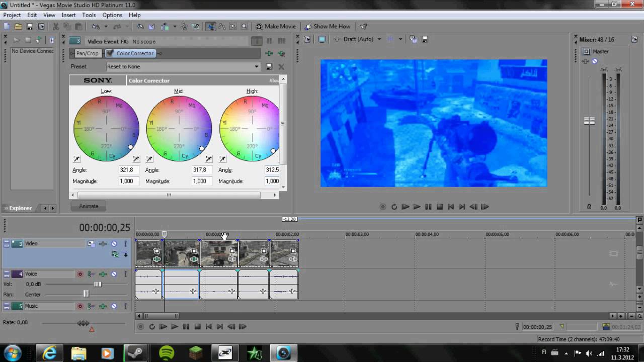Toggle preview on external monitor icon
Screen dimensions: 644x362
click(322, 39)
